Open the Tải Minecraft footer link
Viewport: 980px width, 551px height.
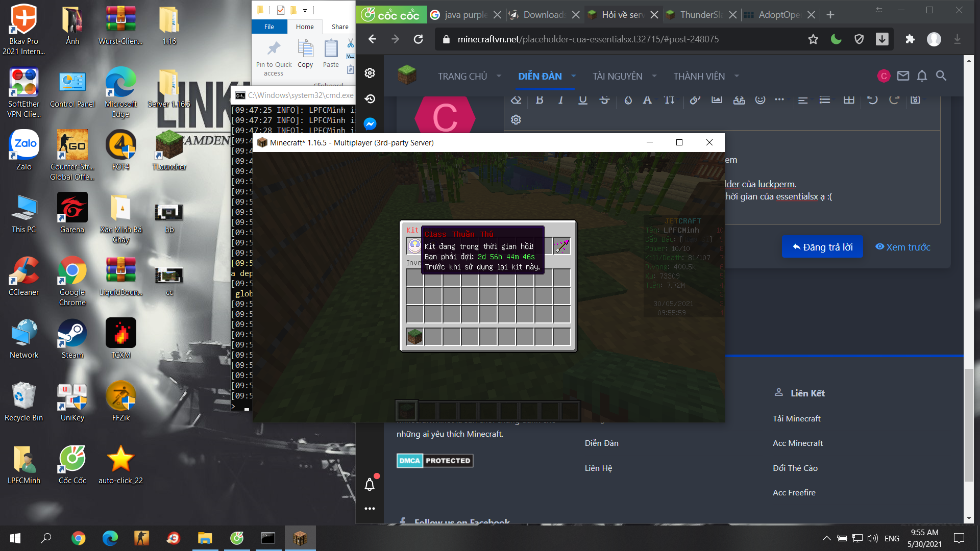[x=796, y=418]
